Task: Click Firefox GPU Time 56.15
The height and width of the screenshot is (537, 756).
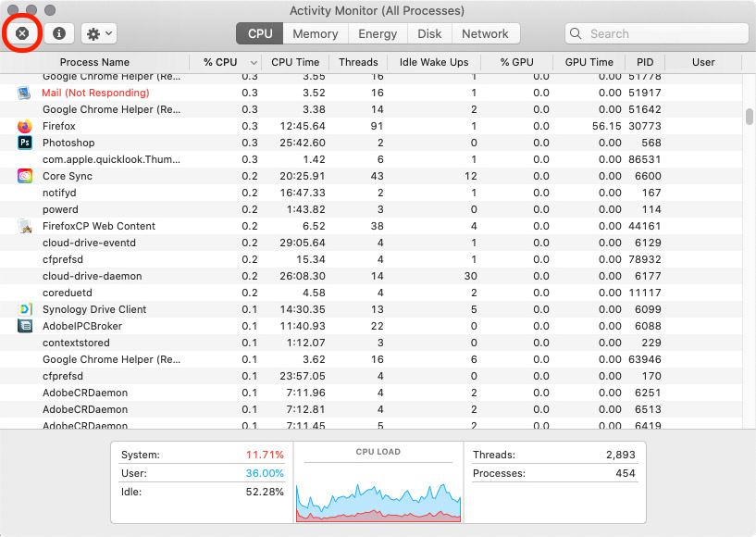Action: coord(606,126)
